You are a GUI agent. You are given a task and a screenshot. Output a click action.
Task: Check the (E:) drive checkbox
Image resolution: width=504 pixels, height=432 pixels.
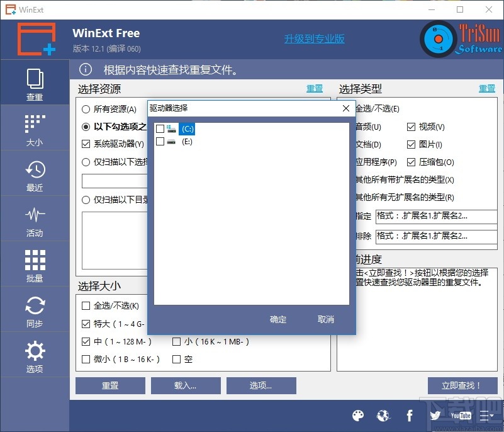click(160, 142)
